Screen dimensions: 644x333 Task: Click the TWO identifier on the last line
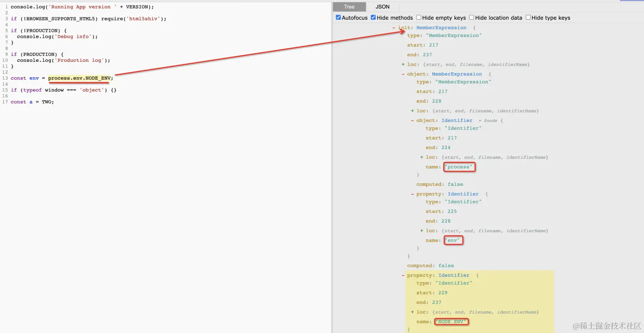click(46, 102)
